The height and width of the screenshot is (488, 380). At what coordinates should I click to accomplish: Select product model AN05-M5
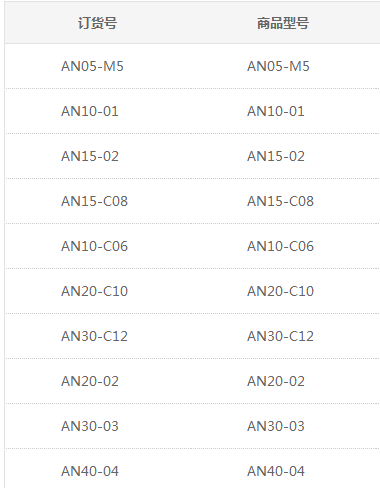[x=278, y=66]
